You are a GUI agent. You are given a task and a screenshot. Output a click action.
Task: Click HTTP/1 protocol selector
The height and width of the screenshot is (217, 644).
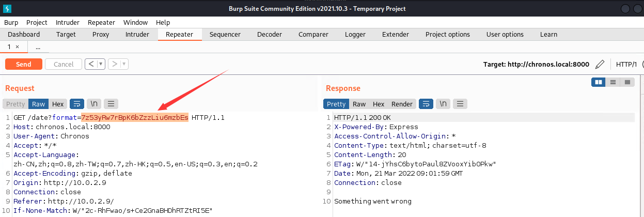click(625, 65)
